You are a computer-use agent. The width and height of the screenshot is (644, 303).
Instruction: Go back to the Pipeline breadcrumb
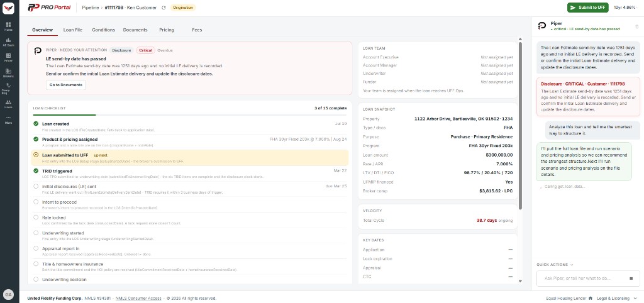click(91, 8)
